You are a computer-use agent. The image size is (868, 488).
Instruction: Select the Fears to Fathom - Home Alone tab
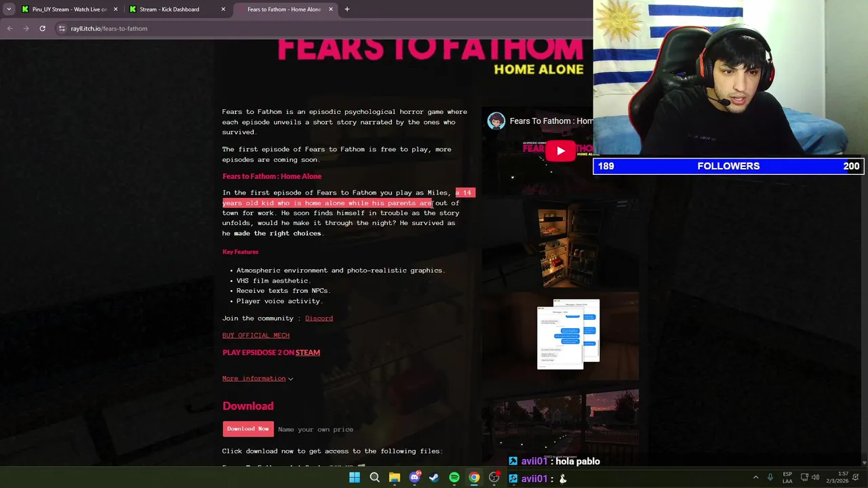pyautogui.click(x=284, y=9)
